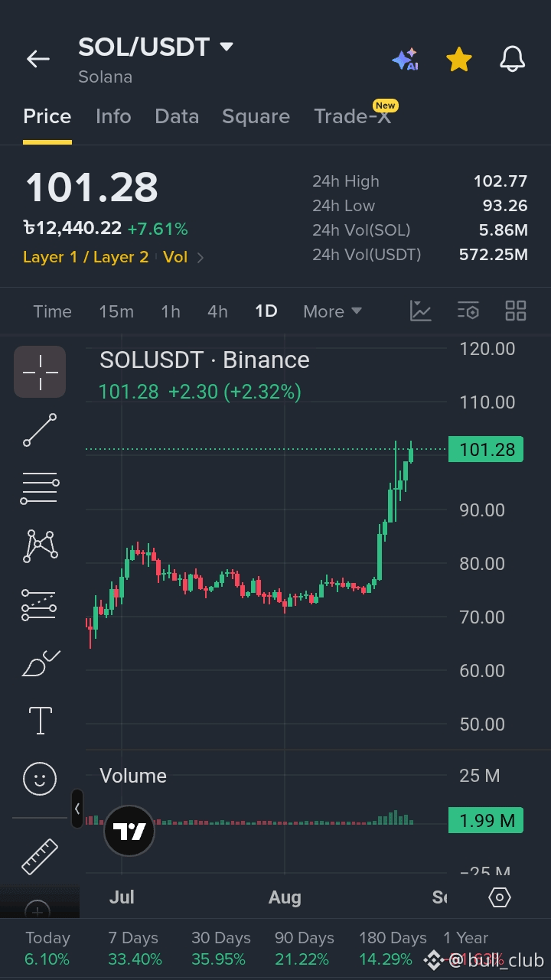Viewport: 551px width, 980px height.
Task: Open the emoji sticker tool
Action: click(x=40, y=779)
